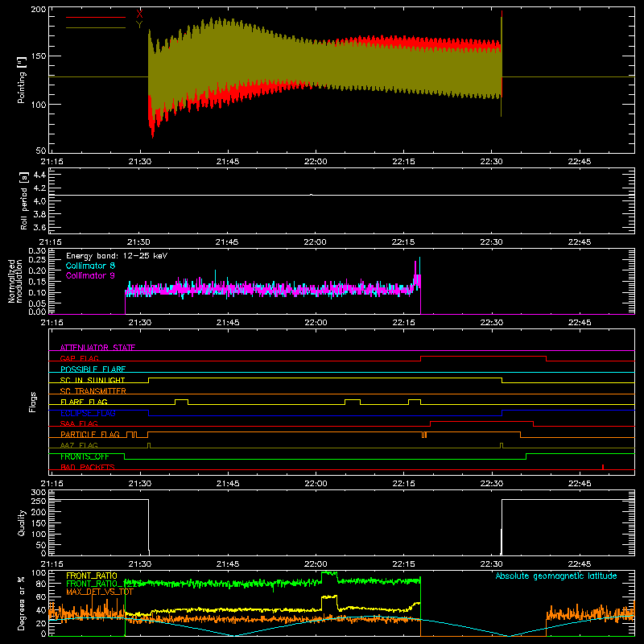Screen dimensions: 644x644
Task: Click the 200 tick on Pointing axis
Action: coord(39,9)
